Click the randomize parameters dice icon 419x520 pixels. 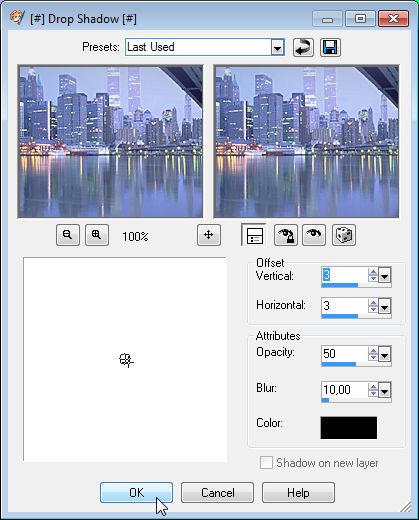tap(344, 235)
